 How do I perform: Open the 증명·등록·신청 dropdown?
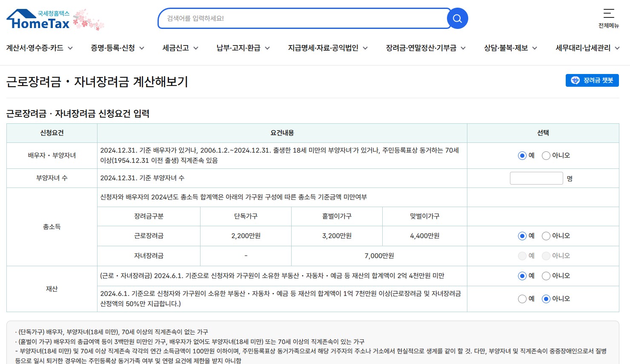(117, 48)
